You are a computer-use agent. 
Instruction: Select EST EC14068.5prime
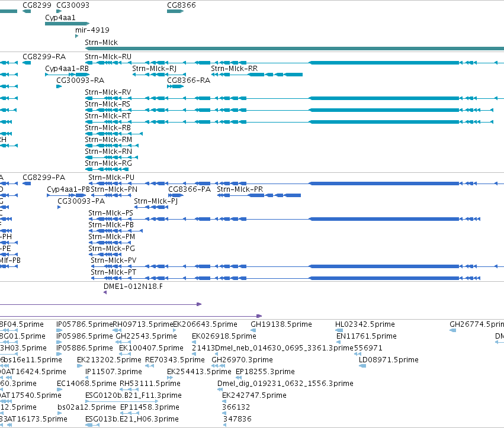pos(86,384)
